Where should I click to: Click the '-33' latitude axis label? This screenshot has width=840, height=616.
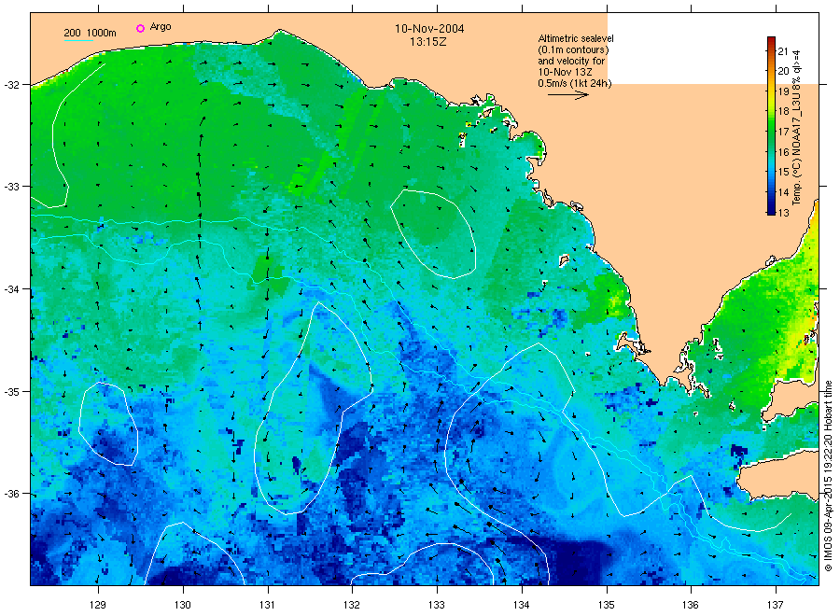tap(12, 187)
